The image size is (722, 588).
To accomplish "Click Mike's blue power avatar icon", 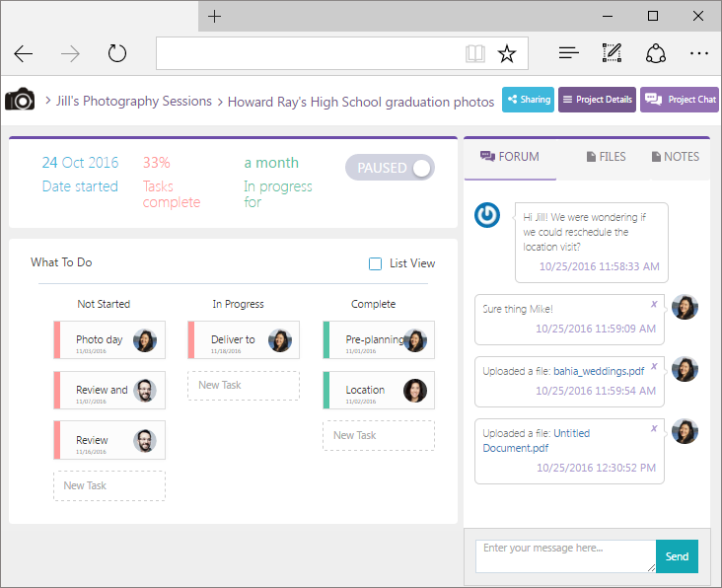I will (487, 215).
